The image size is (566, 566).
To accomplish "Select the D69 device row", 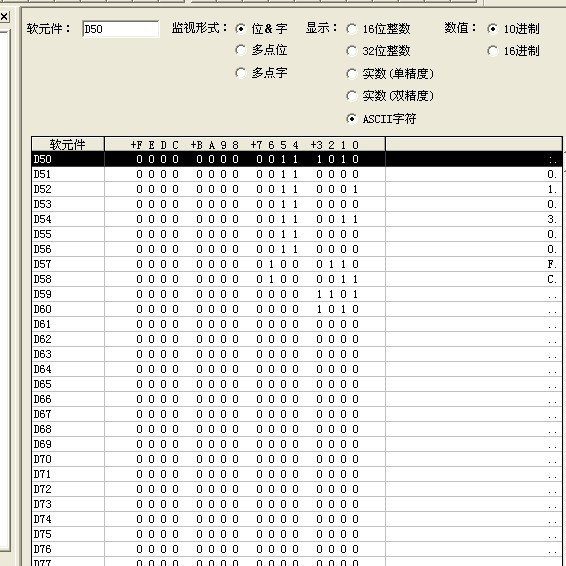I will [297, 444].
